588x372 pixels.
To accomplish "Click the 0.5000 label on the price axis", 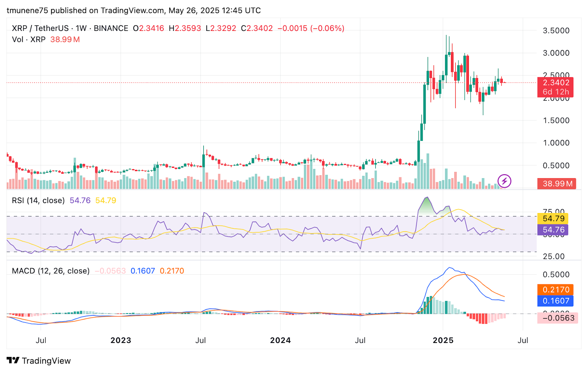I will [556, 166].
